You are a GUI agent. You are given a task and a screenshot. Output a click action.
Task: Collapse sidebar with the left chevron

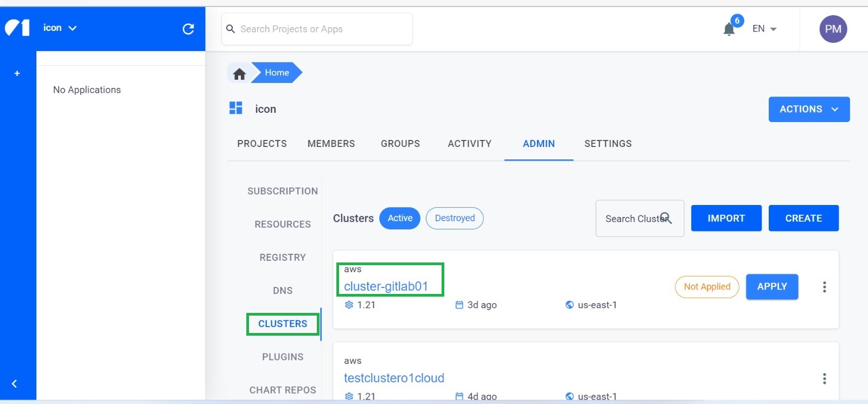(x=14, y=384)
